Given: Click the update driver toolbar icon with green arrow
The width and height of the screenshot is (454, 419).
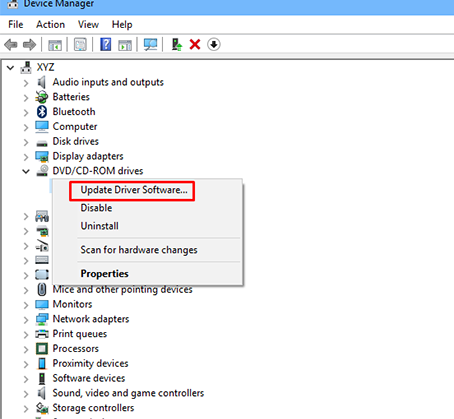Looking at the screenshot, I should coord(177,44).
